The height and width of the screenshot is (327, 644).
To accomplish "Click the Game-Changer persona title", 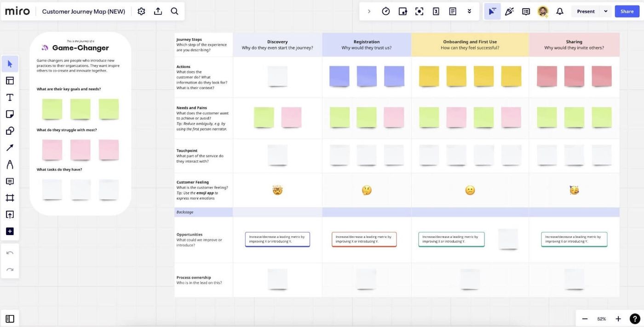I will tap(80, 48).
